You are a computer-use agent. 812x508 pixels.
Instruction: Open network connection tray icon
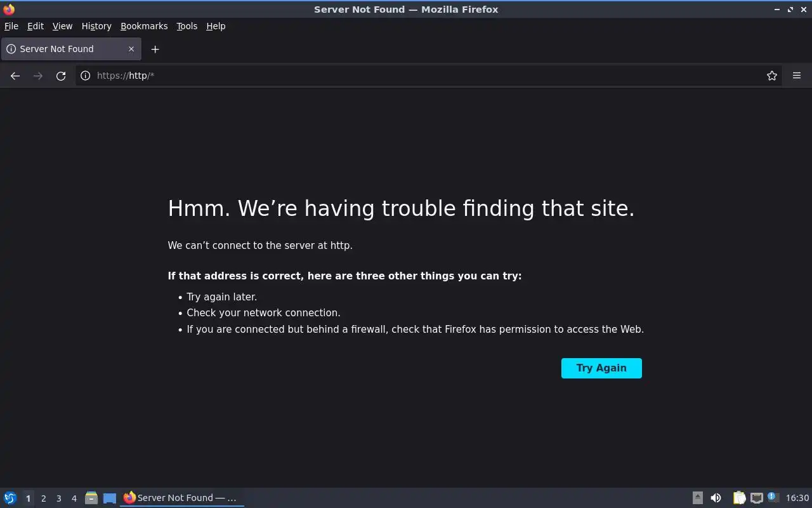tap(756, 498)
